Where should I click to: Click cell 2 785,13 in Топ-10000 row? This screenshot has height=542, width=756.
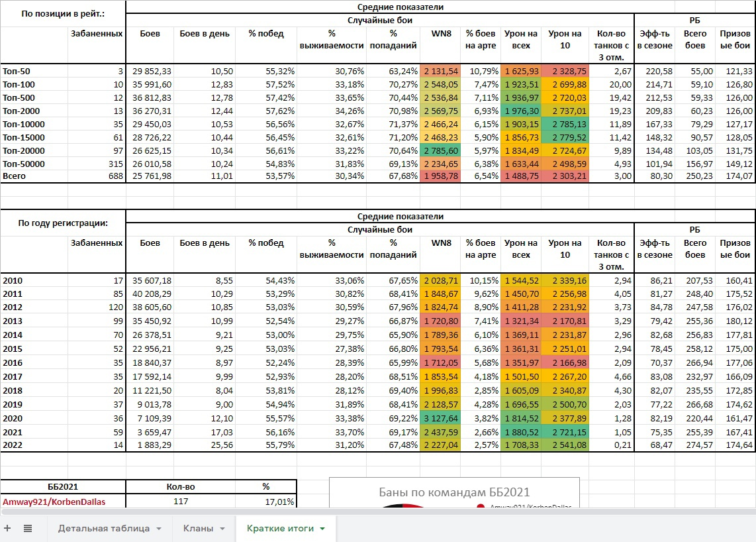click(565, 124)
